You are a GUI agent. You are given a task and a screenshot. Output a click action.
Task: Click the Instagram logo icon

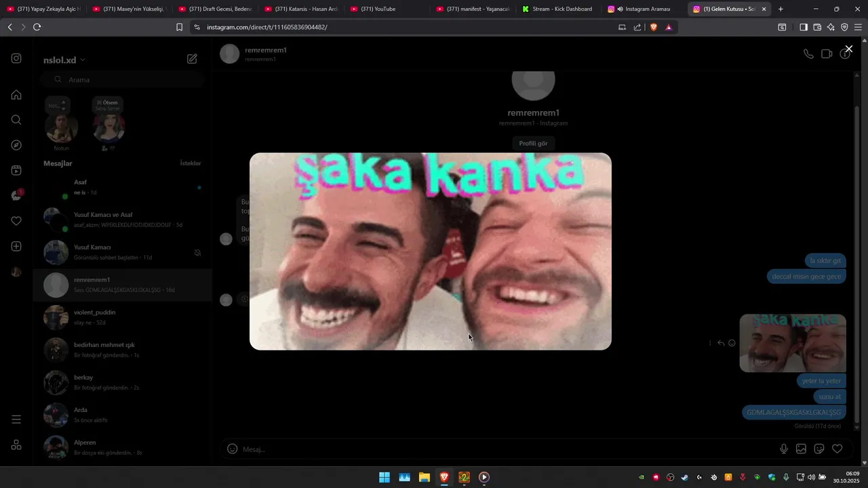coord(16,58)
